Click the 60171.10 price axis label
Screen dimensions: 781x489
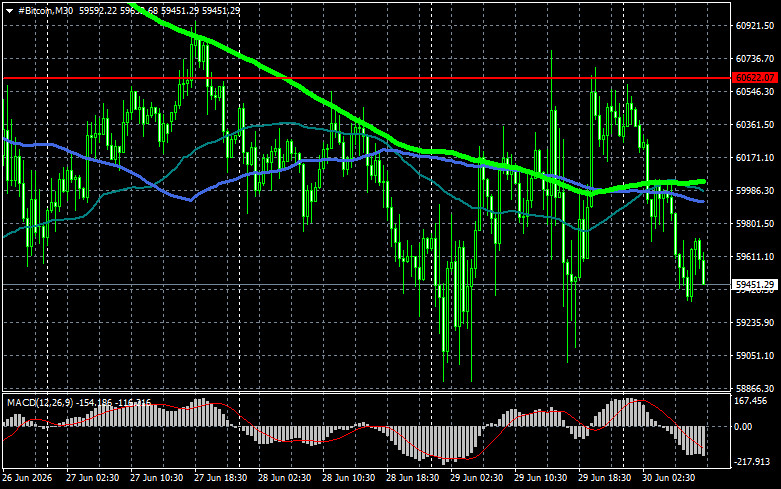pos(755,157)
